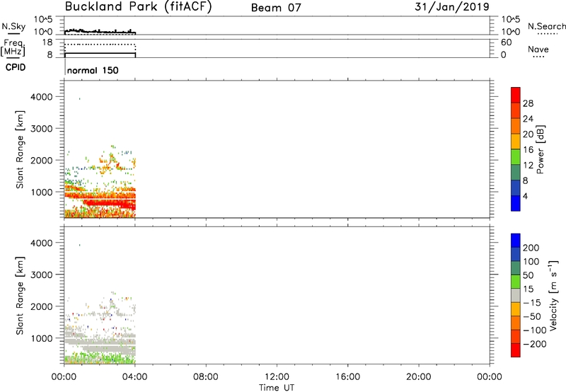566x392 pixels.
Task: Click the 'CPID' label
Action: [x=16, y=67]
